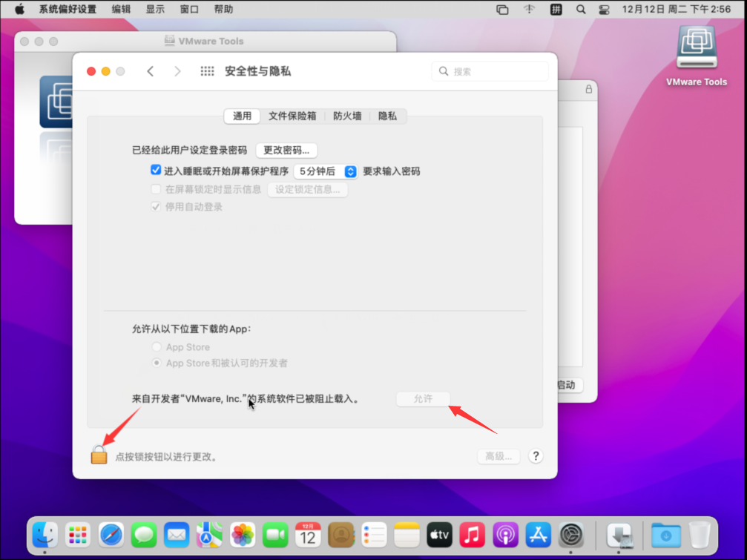Open the 5分钟后 delay dropdown
The image size is (747, 560).
[326, 171]
